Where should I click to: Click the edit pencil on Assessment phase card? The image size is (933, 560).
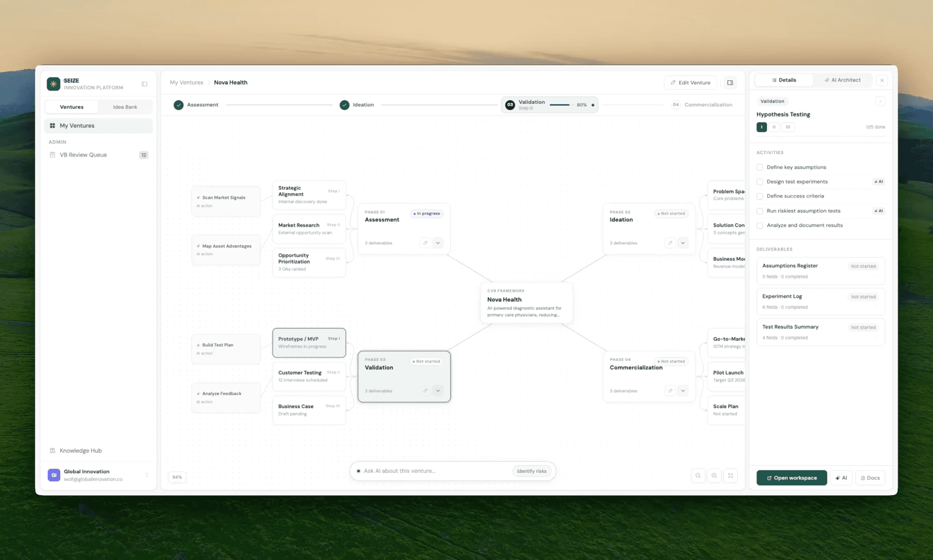tap(425, 243)
